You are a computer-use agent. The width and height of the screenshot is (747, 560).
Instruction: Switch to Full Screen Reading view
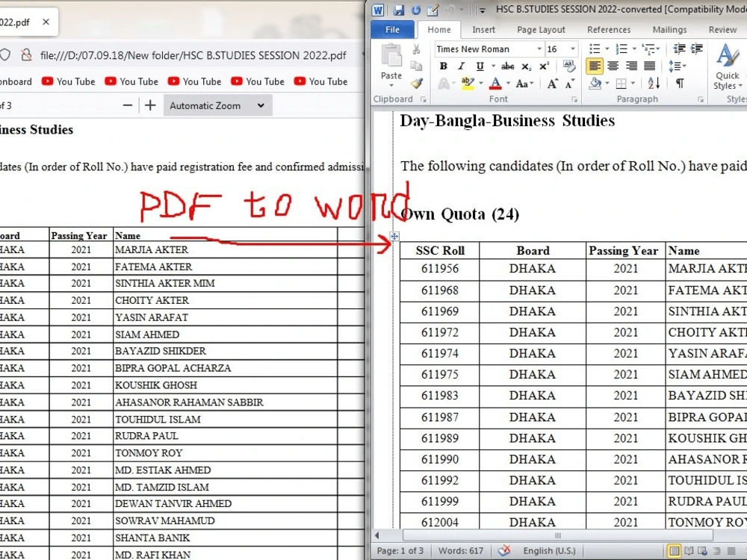(x=689, y=551)
